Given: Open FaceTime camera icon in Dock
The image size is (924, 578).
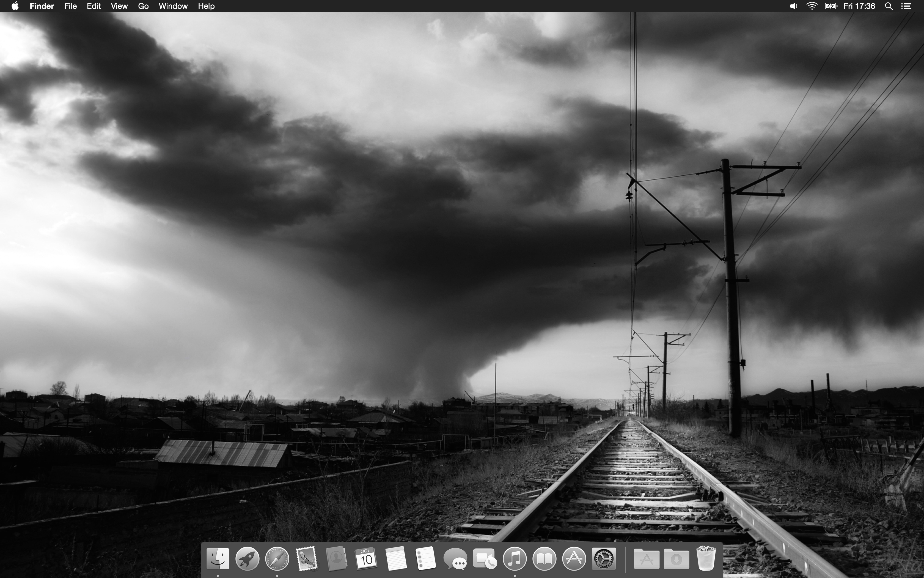Looking at the screenshot, I should [x=485, y=559].
